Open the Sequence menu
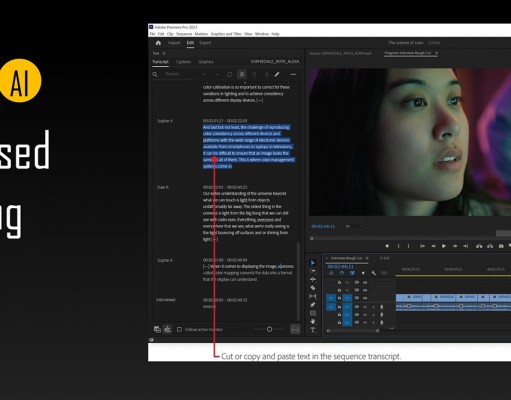The width and height of the screenshot is (511, 400). (184, 34)
